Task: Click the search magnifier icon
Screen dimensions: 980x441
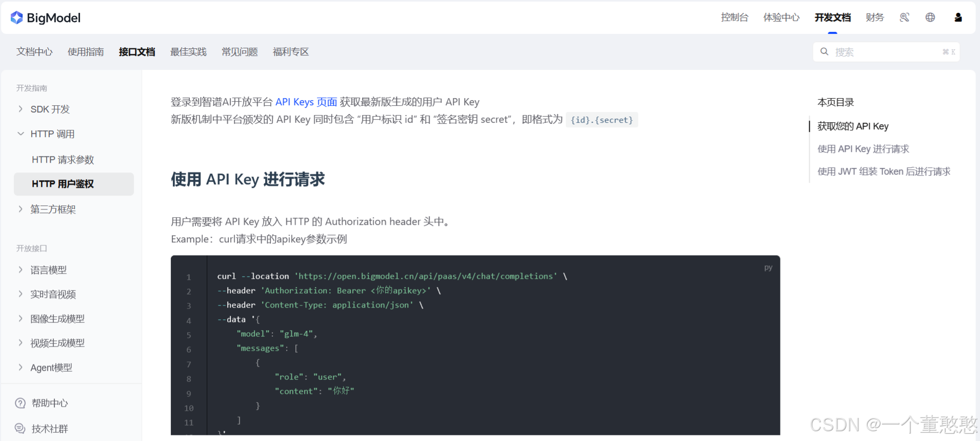Action: [825, 52]
